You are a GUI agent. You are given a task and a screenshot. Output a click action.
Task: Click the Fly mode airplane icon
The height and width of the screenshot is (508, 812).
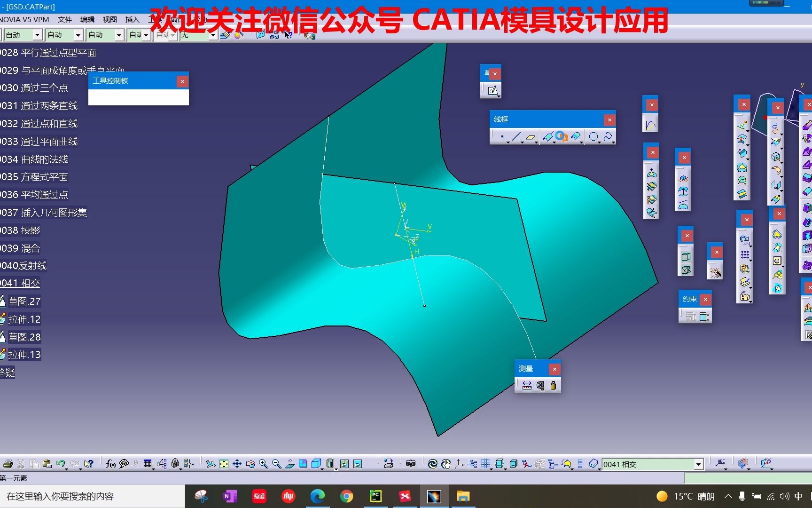(x=211, y=464)
